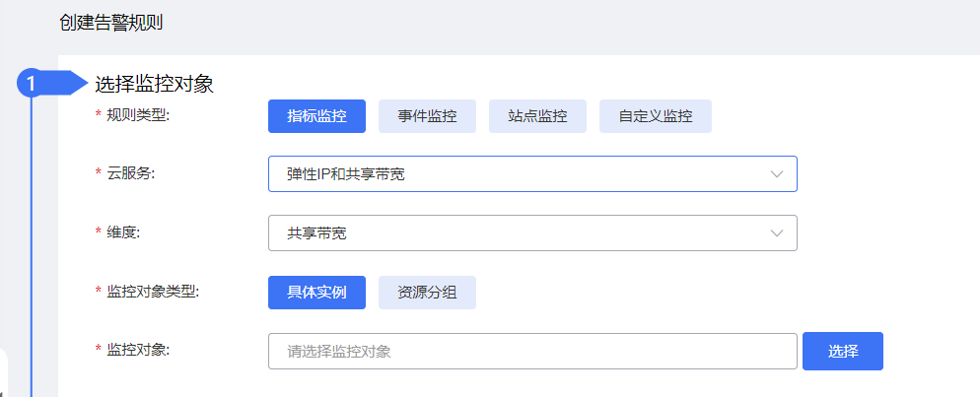This screenshot has height=397, width=980.
Task: Click the 规则类型 field label
Action: tap(137, 115)
